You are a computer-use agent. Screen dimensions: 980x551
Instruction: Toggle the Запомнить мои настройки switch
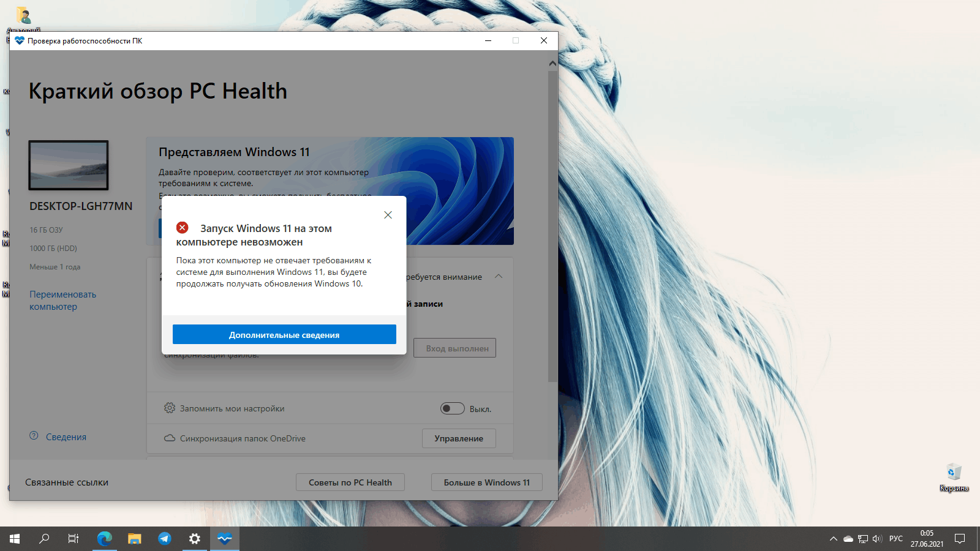pyautogui.click(x=452, y=408)
